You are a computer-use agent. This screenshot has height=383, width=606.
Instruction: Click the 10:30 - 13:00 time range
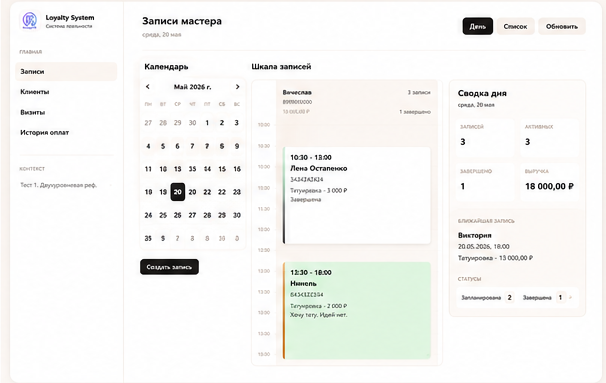311,157
